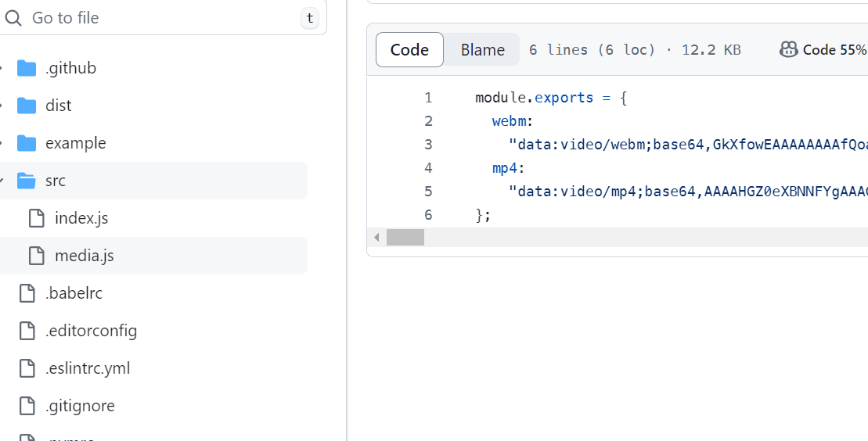Viewport: 868px width, 441px height.
Task: Switch to the Blame view tab
Action: tap(483, 50)
